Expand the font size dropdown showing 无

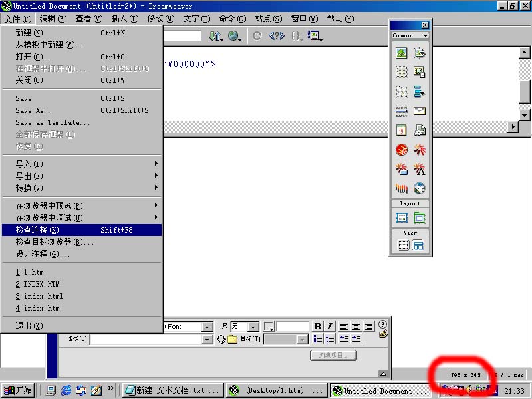pos(253,327)
